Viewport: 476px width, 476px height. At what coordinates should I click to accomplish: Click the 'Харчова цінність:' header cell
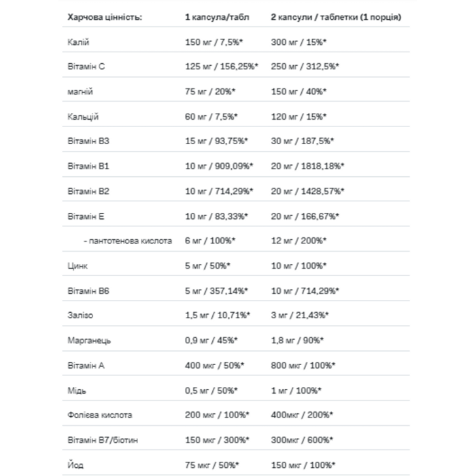(x=105, y=17)
